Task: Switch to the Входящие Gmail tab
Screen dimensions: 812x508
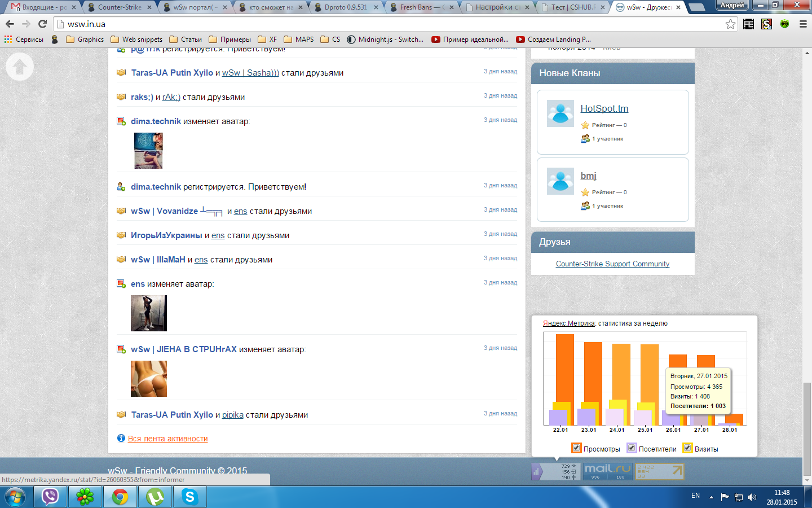Action: pos(45,7)
